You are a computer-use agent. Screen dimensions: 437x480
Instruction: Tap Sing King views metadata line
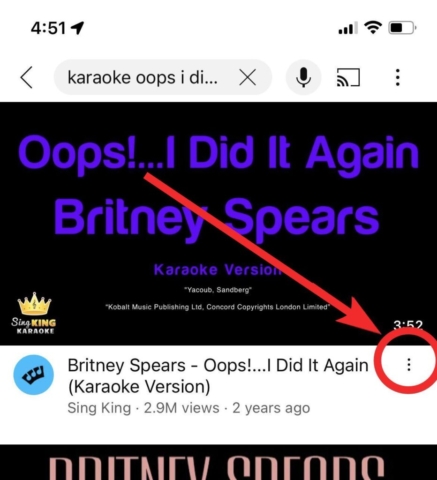click(189, 408)
